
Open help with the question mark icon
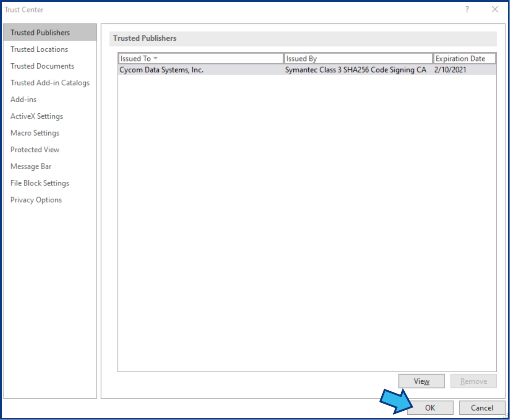point(467,9)
